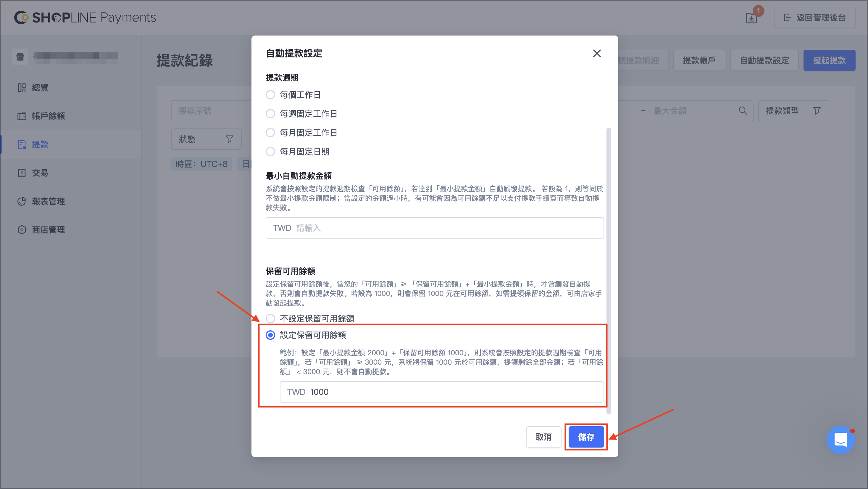This screenshot has height=489, width=868.
Task: Select the 每月固定工作日 radio option
Action: tap(270, 133)
